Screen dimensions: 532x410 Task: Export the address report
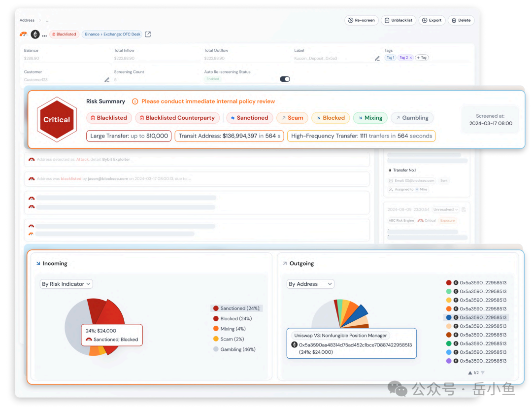(432, 20)
